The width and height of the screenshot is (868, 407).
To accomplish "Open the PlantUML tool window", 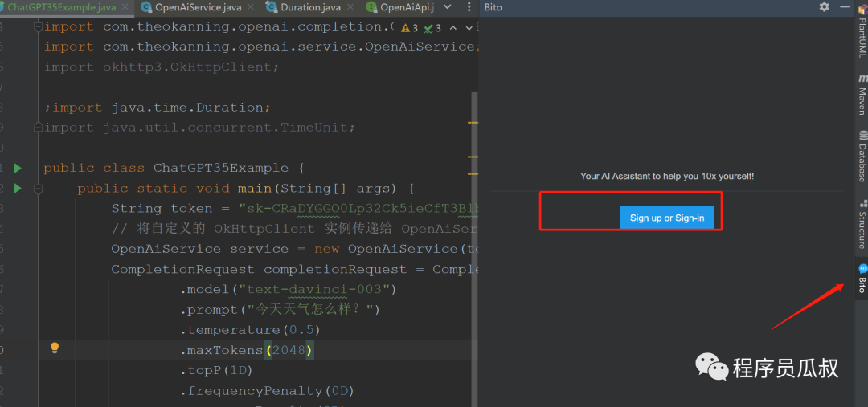I will click(862, 31).
